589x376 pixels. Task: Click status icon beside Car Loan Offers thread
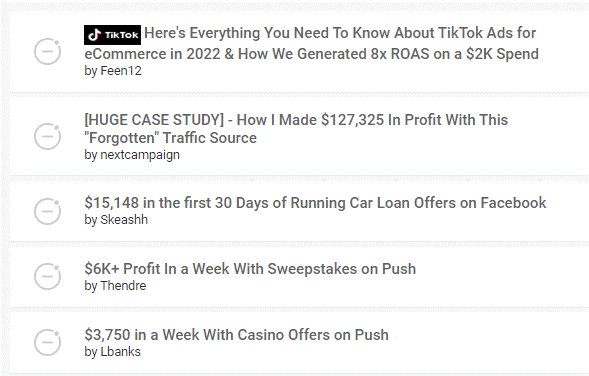(x=47, y=211)
